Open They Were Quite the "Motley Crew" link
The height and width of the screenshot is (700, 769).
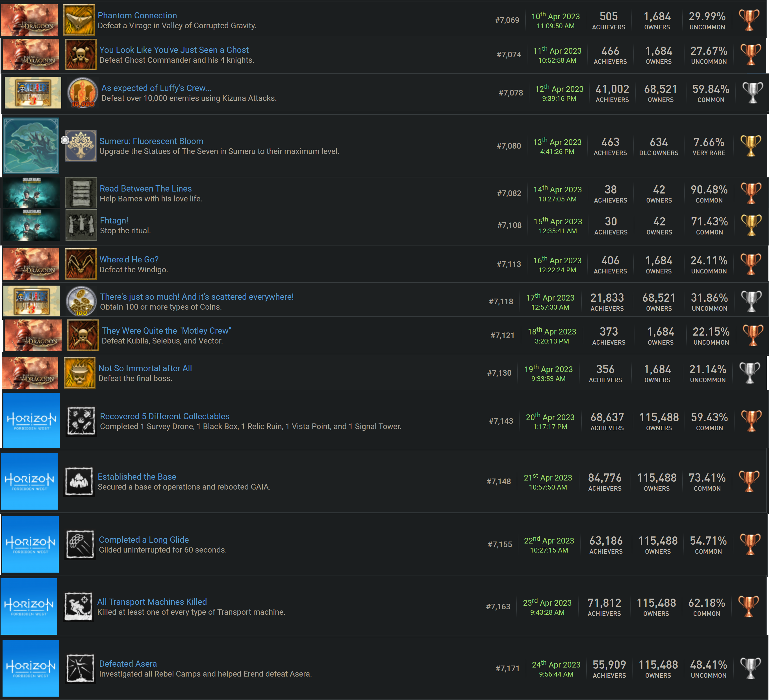pos(166,330)
